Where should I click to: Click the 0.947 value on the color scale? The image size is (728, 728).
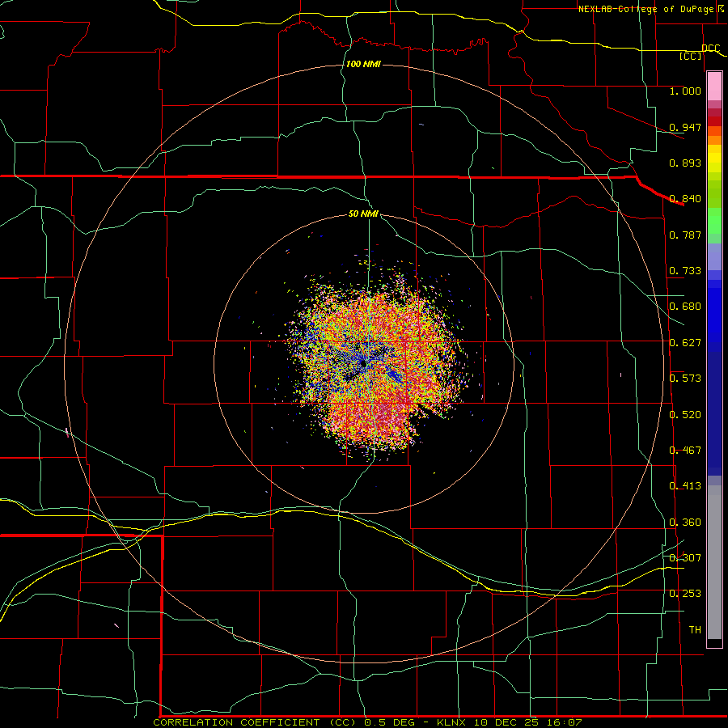click(685, 127)
